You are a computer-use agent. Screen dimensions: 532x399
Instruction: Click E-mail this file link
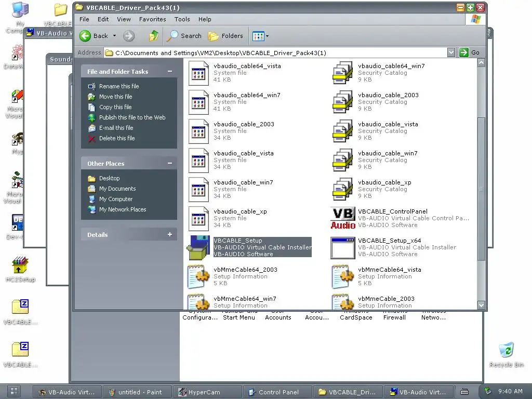point(116,128)
